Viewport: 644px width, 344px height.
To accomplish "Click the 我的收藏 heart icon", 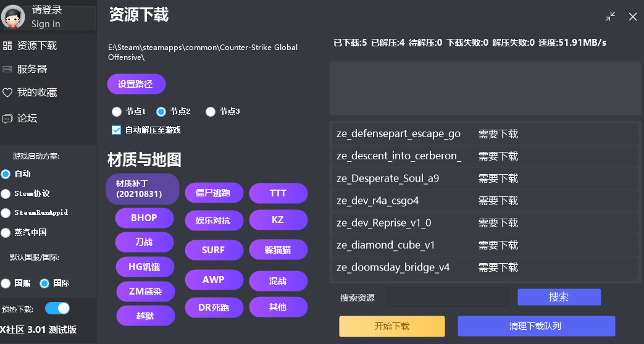I will click(x=7, y=93).
